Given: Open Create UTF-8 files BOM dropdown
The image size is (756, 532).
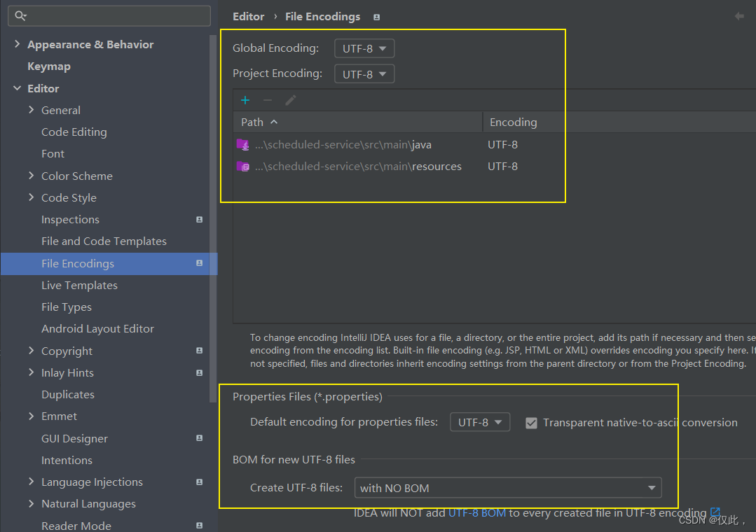Looking at the screenshot, I should coord(508,488).
